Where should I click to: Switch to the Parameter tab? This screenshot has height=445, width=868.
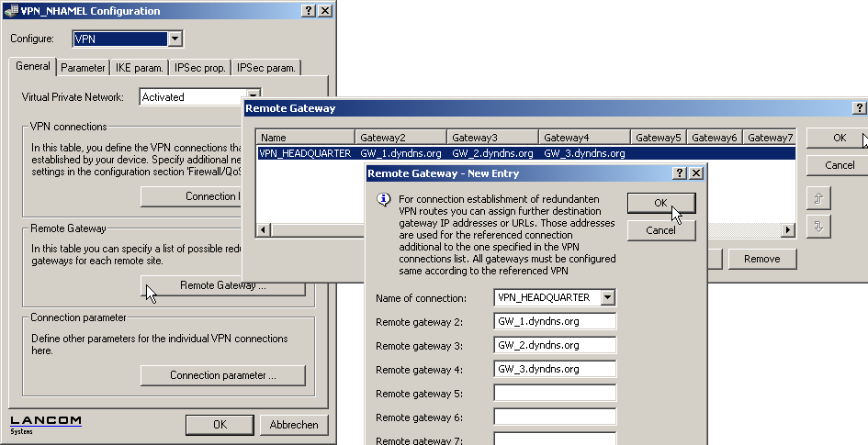click(84, 67)
